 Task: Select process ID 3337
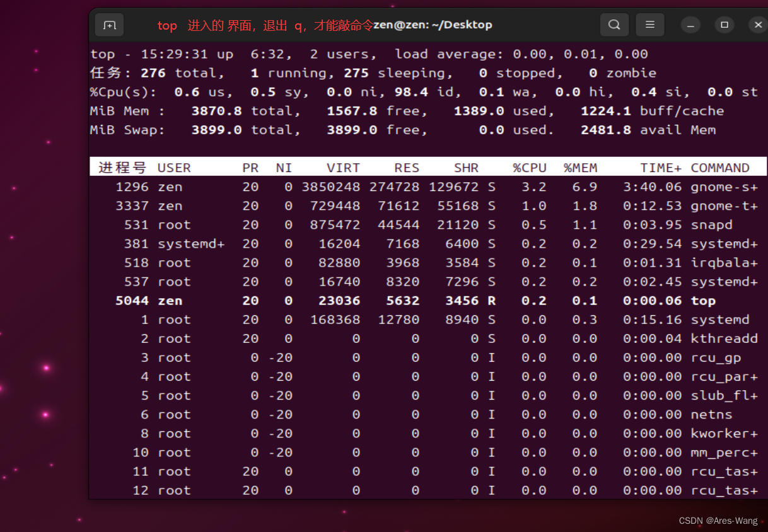132,206
